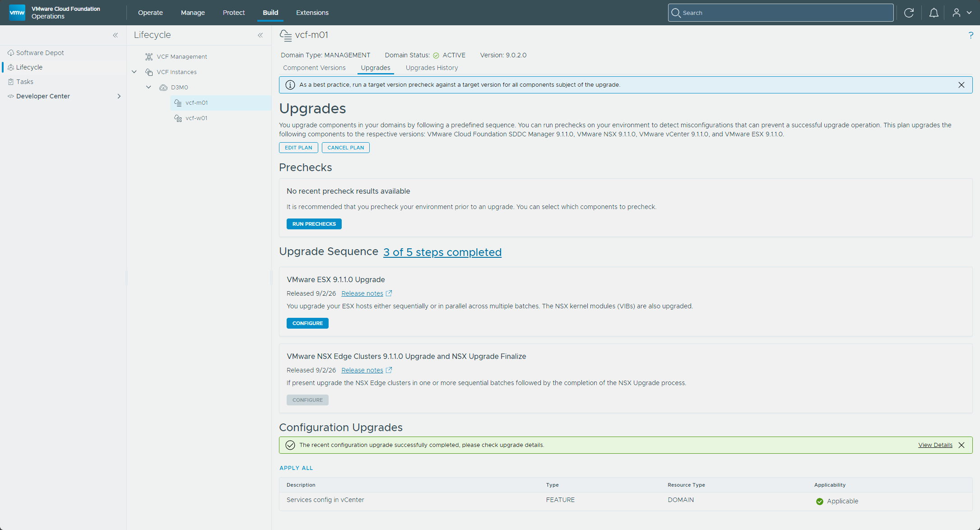This screenshot has width=980, height=530.
Task: Open the 3 of 5 steps completed link
Action: (x=442, y=252)
